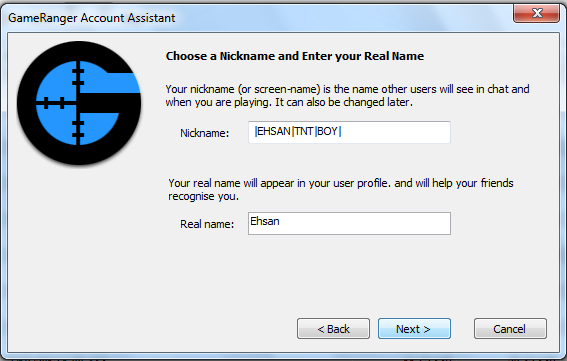Viewport: 567px width, 361px height.
Task: Click the GameRanger crosshair logo
Action: [x=79, y=103]
